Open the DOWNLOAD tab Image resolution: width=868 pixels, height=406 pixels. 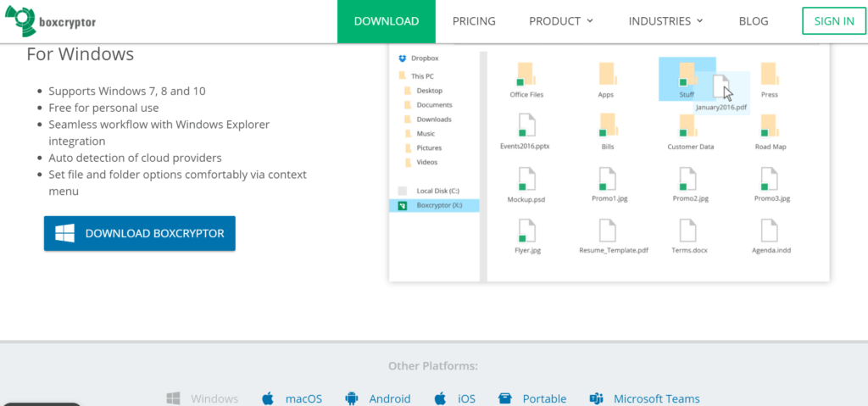pos(386,21)
